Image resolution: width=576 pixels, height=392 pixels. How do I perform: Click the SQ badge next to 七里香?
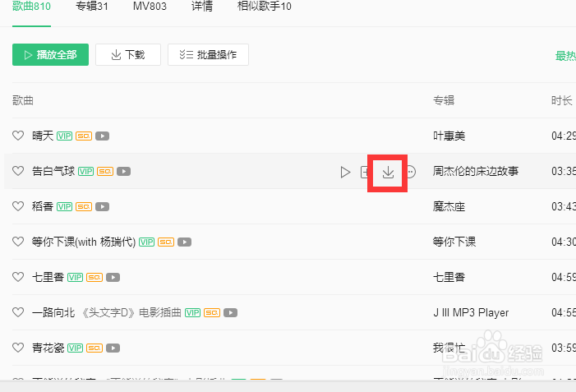point(94,277)
